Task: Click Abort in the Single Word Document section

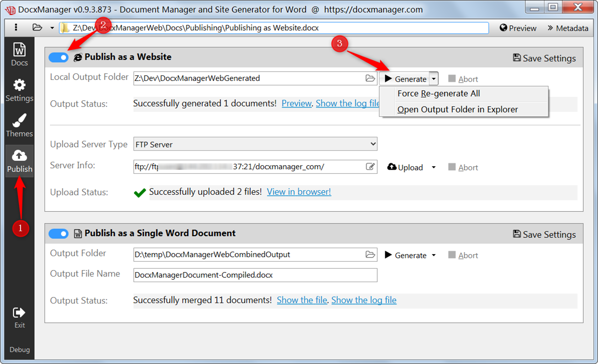Action: (463, 255)
